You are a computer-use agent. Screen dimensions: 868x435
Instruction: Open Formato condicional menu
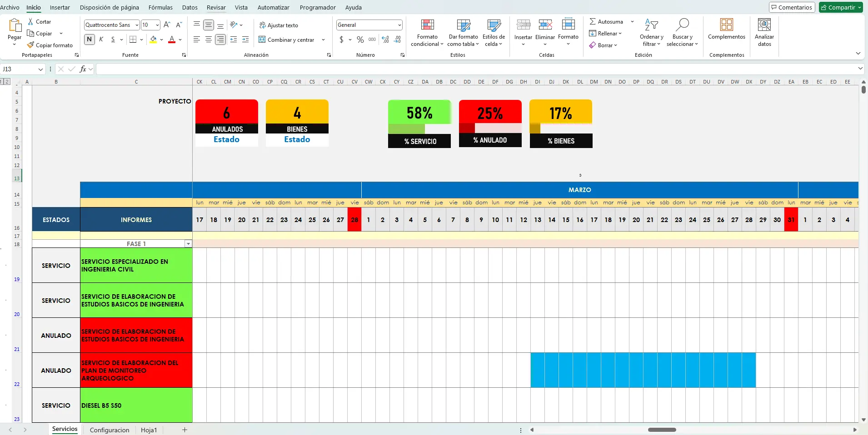[x=427, y=33]
